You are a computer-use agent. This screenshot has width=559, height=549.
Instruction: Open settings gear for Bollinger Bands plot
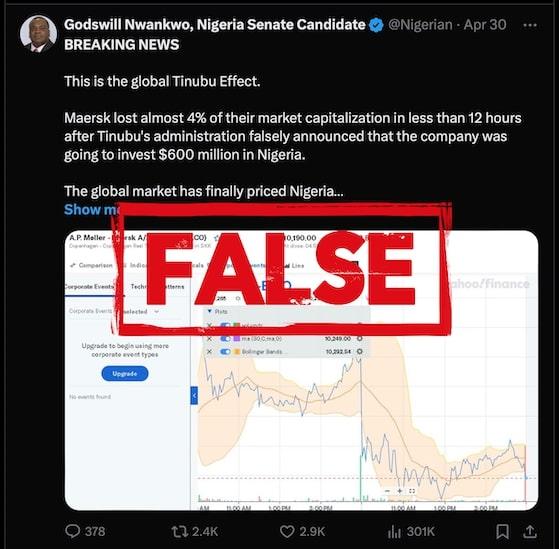[x=360, y=352]
